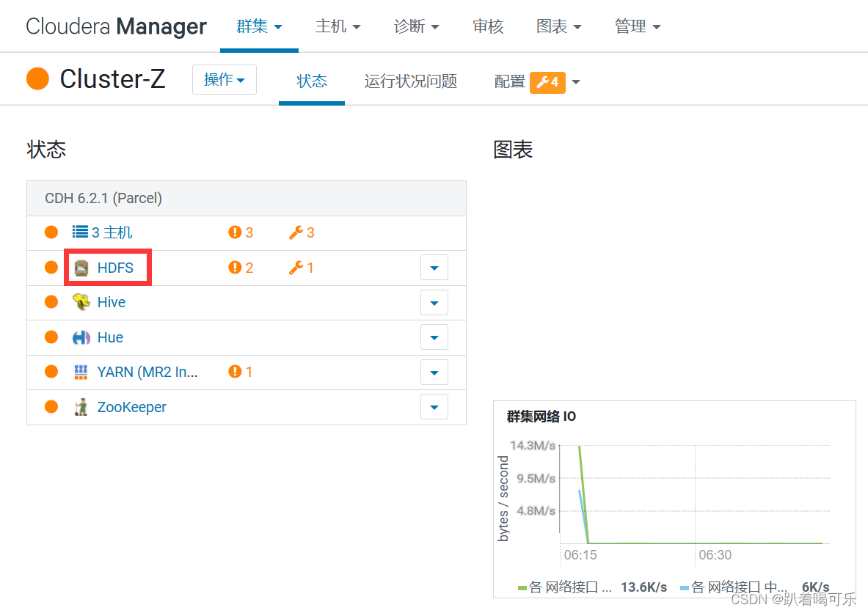This screenshot has height=613, width=868.
Task: Click the 13.6K/s legend value
Action: click(643, 587)
